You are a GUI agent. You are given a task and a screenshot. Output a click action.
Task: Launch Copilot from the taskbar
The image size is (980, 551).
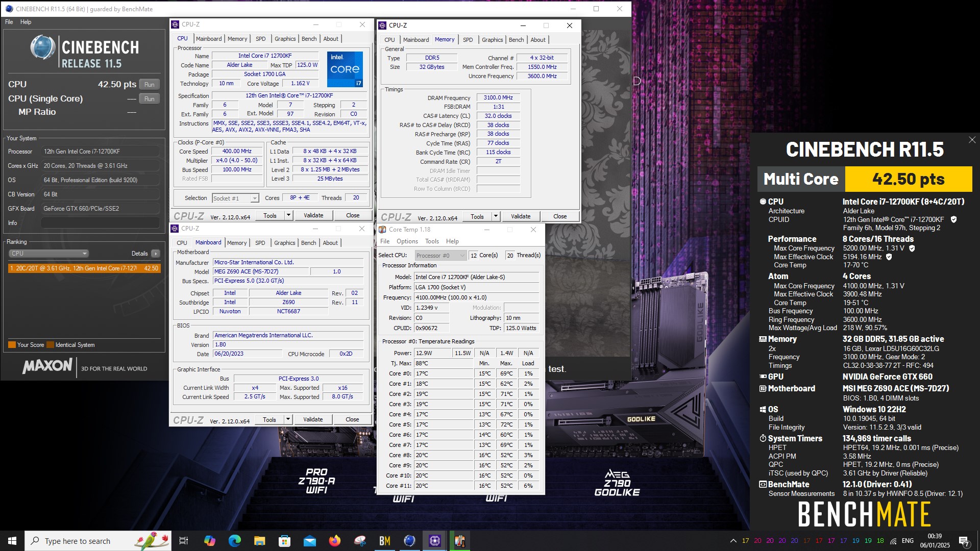click(x=209, y=541)
